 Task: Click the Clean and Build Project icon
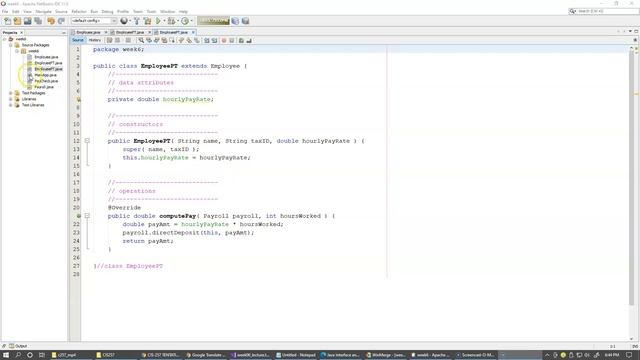coord(147,21)
